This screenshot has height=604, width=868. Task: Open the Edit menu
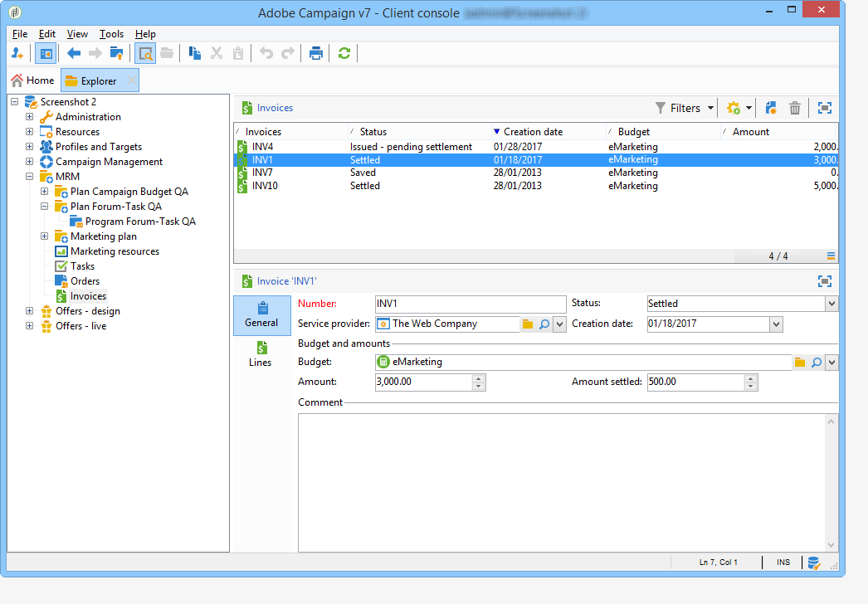pos(47,34)
